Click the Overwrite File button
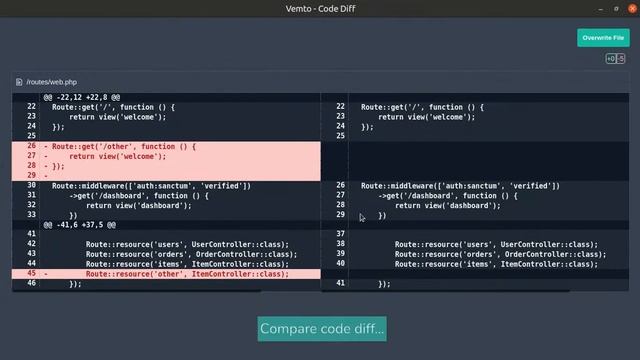 coord(603,38)
